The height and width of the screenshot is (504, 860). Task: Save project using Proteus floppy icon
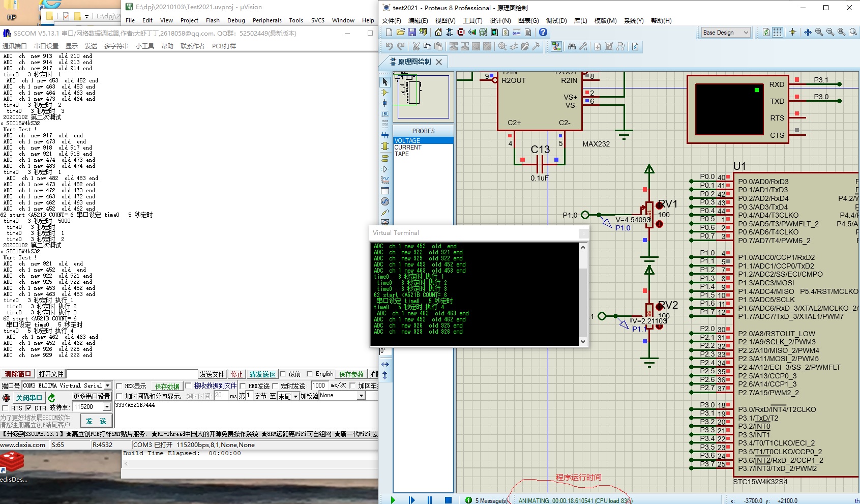pyautogui.click(x=411, y=32)
